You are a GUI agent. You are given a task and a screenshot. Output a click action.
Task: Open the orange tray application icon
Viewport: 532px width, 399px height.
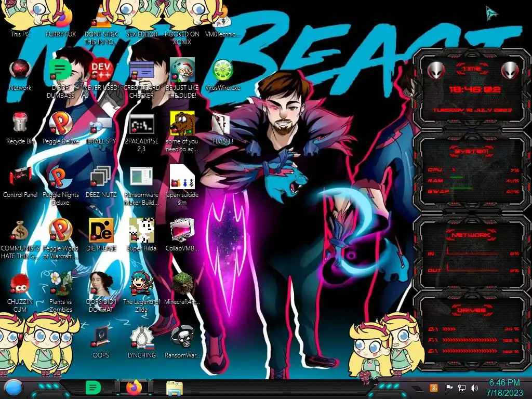(x=434, y=388)
